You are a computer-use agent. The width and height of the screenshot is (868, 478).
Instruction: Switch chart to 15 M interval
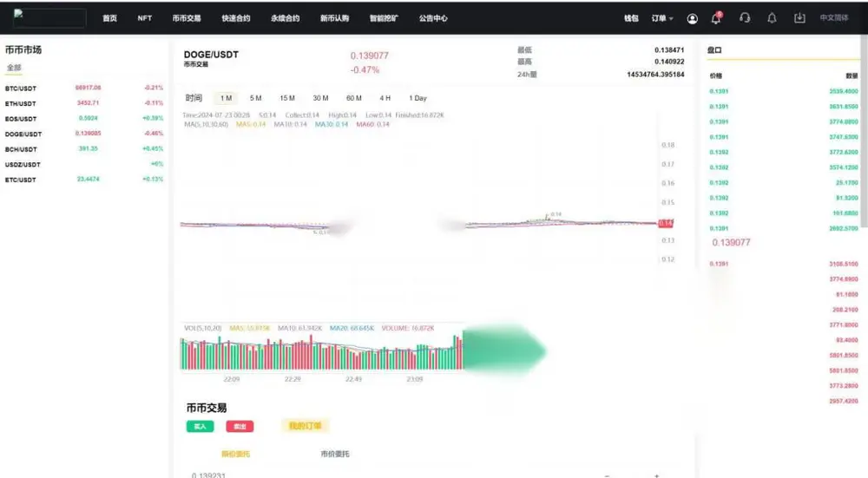(x=286, y=98)
